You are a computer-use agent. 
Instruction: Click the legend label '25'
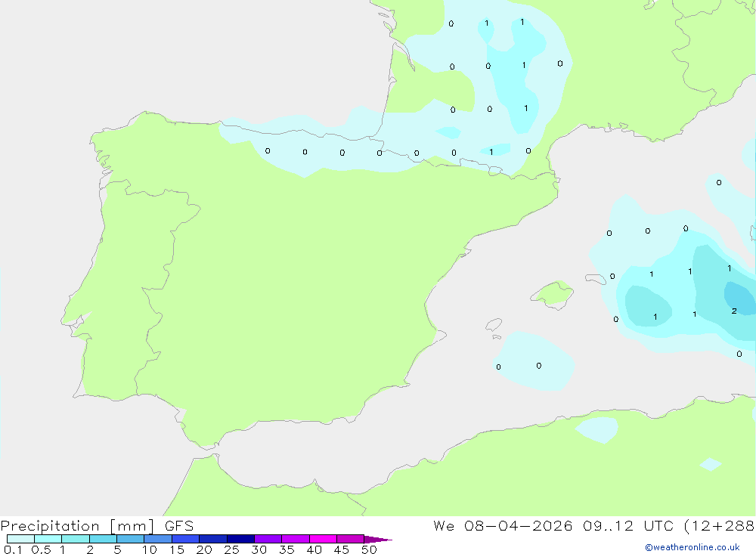[x=231, y=549]
